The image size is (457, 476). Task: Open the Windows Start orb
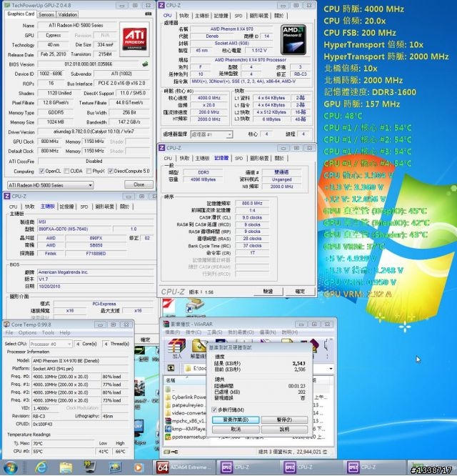coord(11,468)
